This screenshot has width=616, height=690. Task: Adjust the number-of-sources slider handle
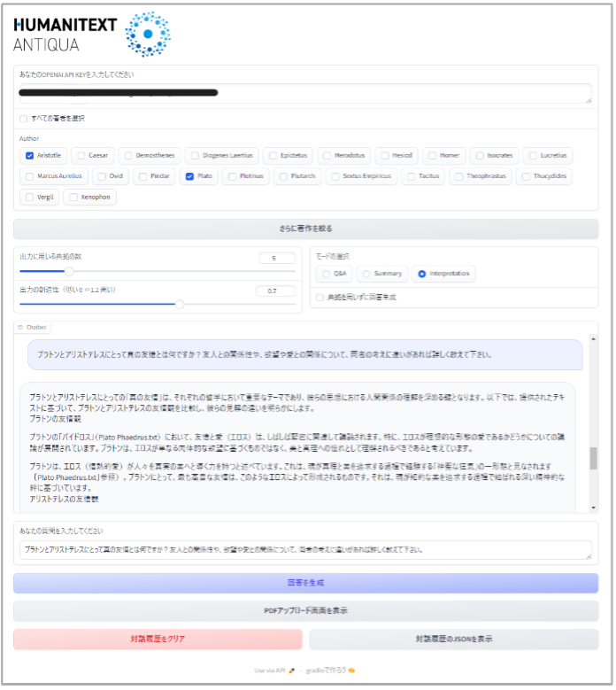69,271
